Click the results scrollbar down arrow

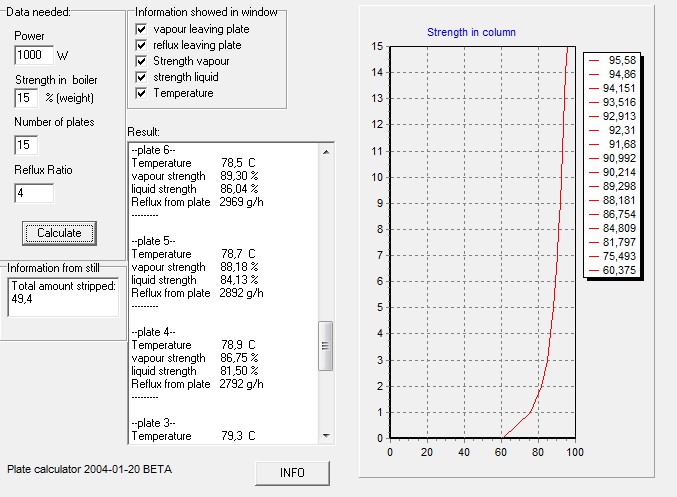[x=324, y=432]
